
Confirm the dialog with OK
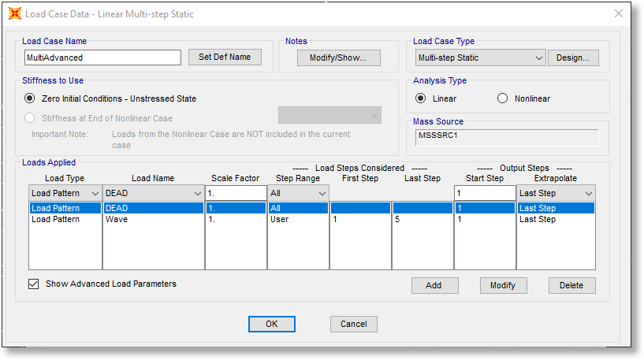pyautogui.click(x=271, y=324)
